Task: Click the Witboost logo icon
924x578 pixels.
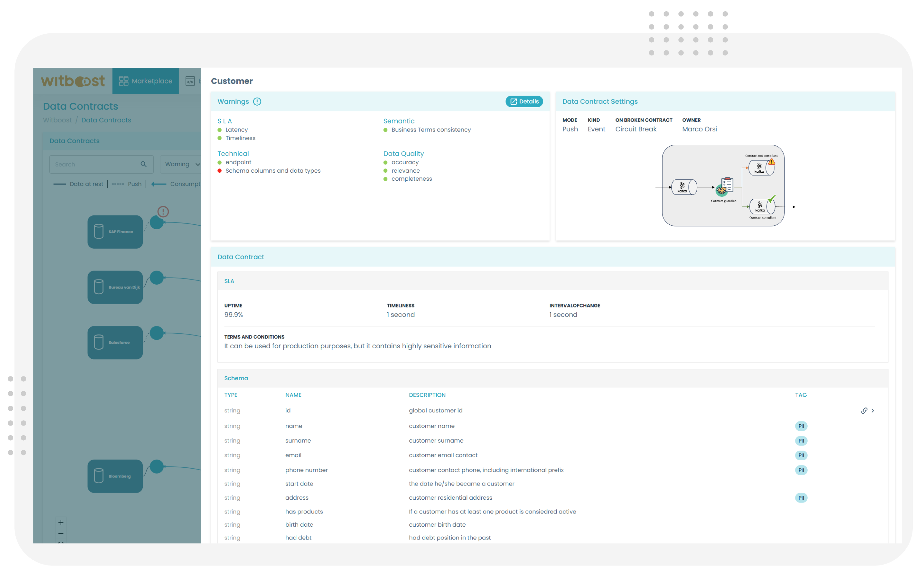Action: (x=72, y=81)
